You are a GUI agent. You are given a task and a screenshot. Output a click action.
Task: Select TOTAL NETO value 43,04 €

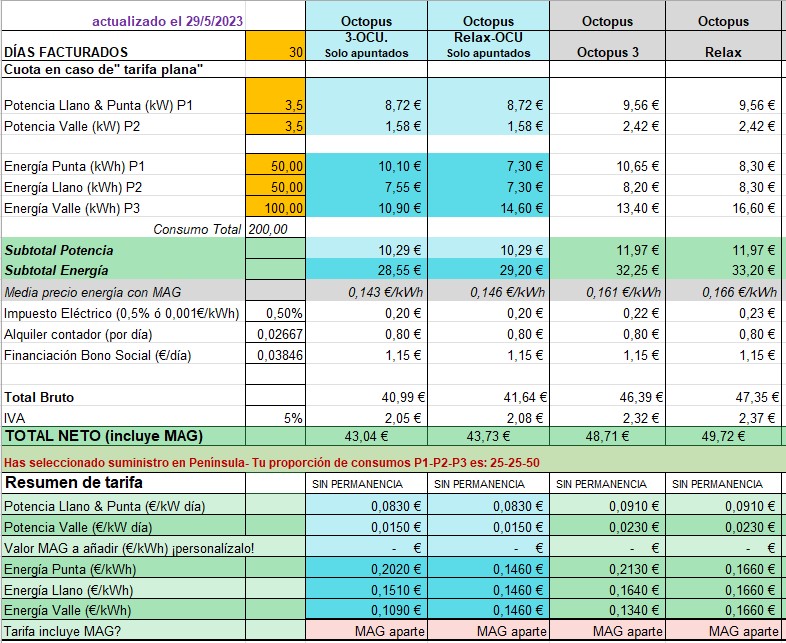point(366,436)
